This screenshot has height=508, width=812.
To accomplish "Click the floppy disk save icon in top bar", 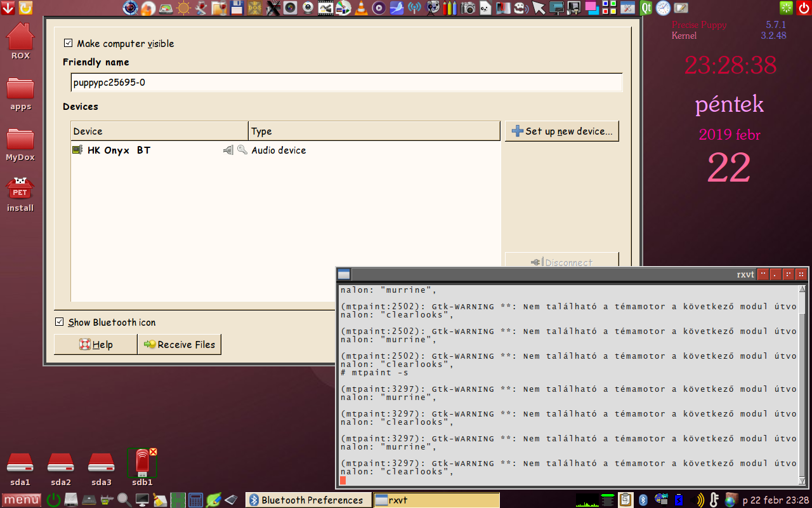I will point(237,8).
